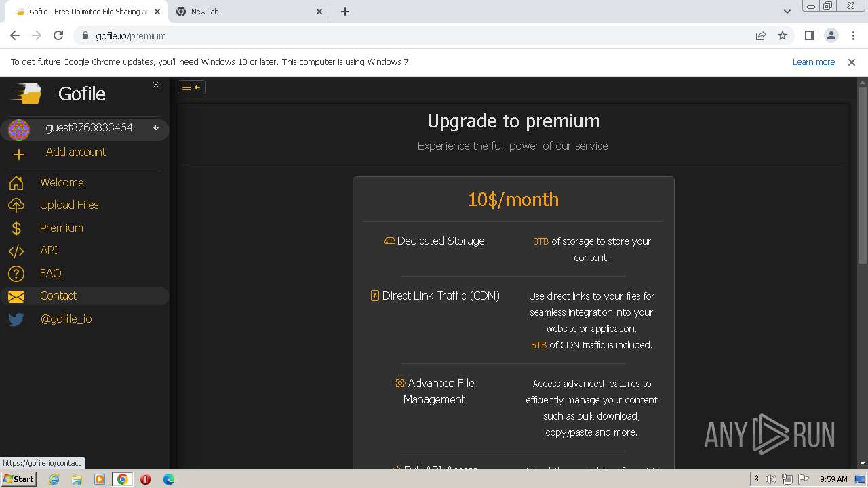Click the taskbar clock 9:59 AM
Screen dimensions: 868x488
(833, 479)
